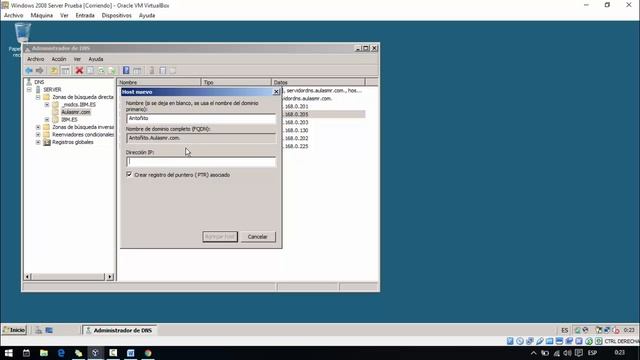The width and height of the screenshot is (640, 360).
Task: Click the Agregar host button
Action: [220, 237]
